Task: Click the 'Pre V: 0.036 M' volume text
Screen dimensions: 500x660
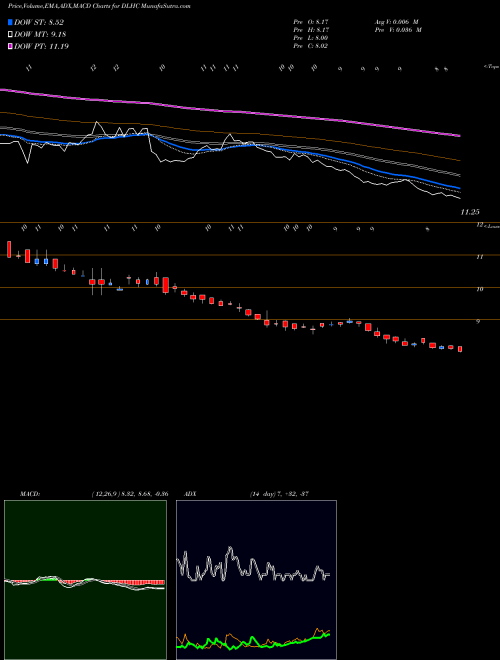Action: point(398,30)
